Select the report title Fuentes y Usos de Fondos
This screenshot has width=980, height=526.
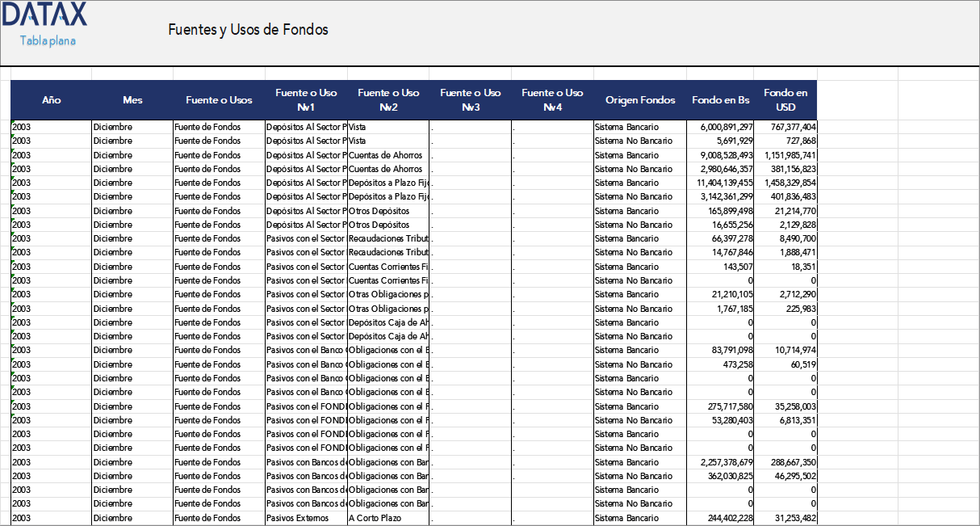coord(247,29)
